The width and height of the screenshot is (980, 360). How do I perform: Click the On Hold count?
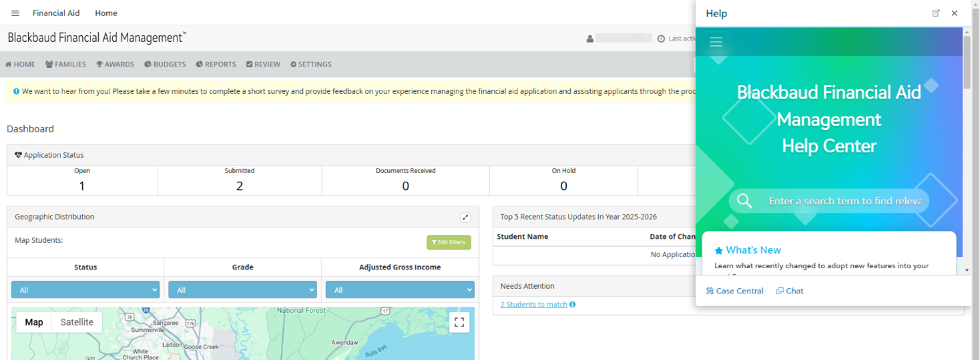coord(564,186)
